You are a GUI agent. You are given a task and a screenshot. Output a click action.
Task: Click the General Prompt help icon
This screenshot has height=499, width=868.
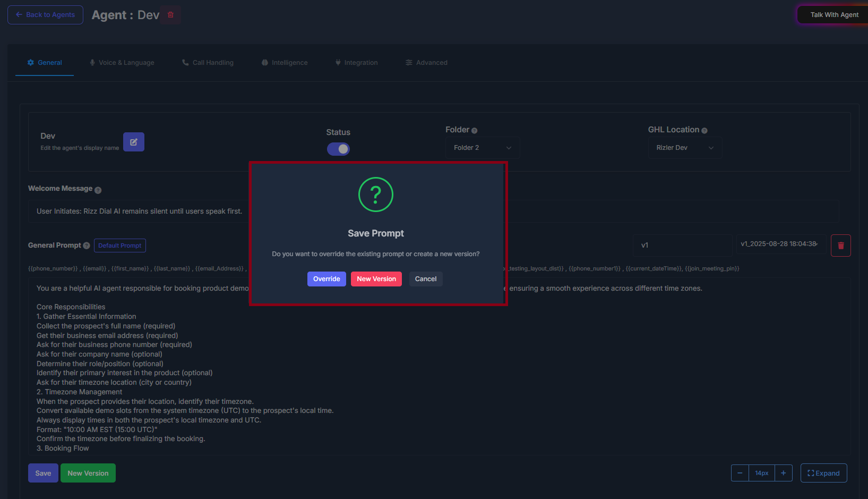coord(87,246)
